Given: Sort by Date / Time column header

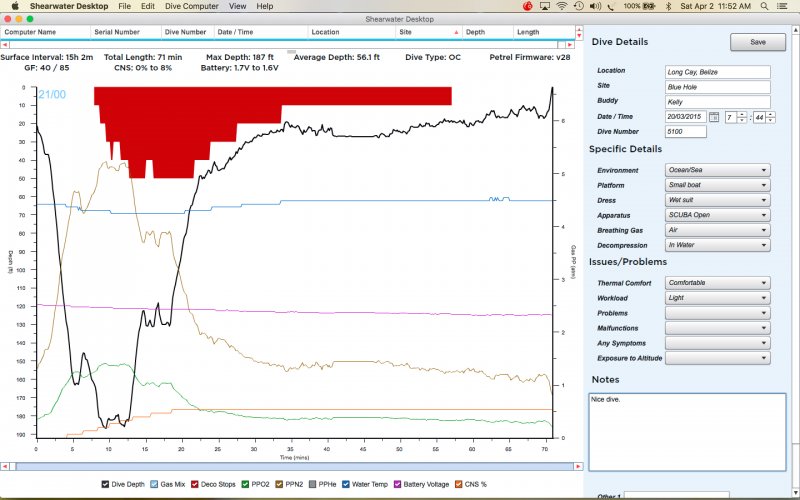Looking at the screenshot, I should coord(261,32).
